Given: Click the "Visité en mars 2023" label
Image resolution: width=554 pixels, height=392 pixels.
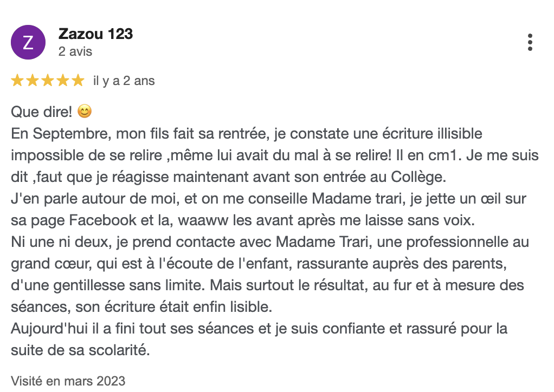Looking at the screenshot, I should coord(68,381).
